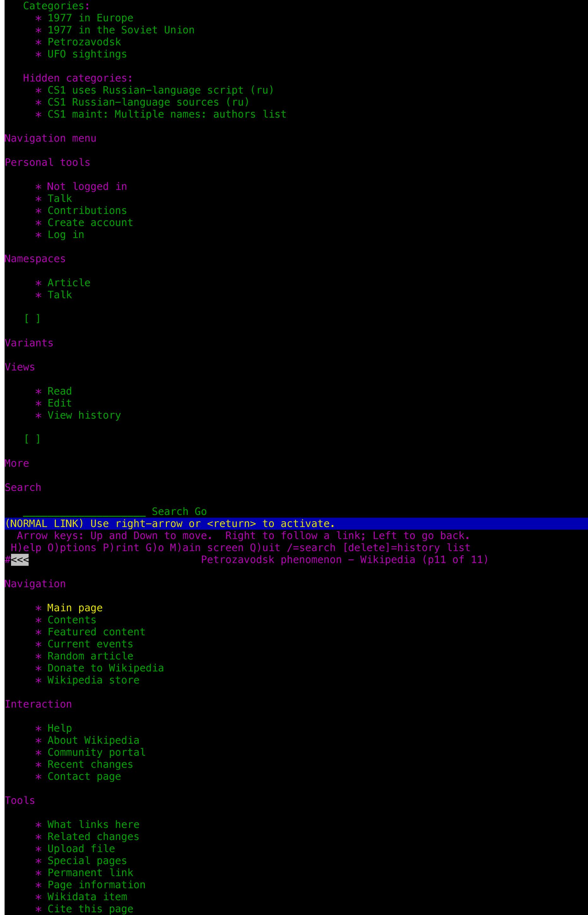The width and height of the screenshot is (588, 915).
Task: Follow the Cite this page link
Action: tap(91, 909)
